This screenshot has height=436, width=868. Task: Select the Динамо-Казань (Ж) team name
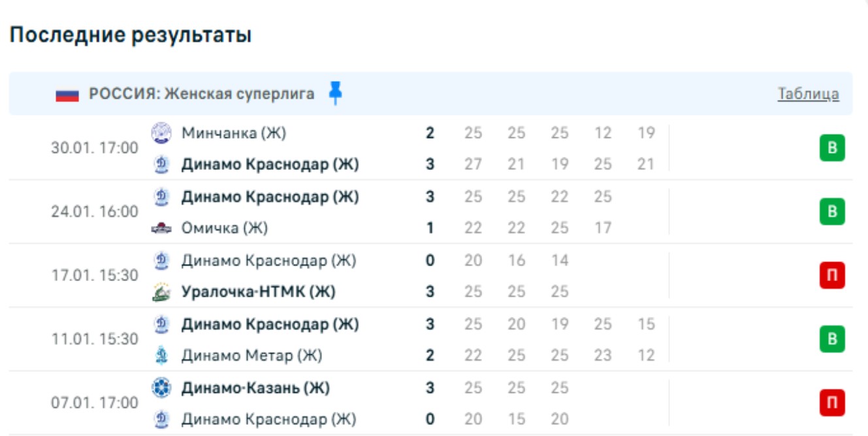pos(255,388)
